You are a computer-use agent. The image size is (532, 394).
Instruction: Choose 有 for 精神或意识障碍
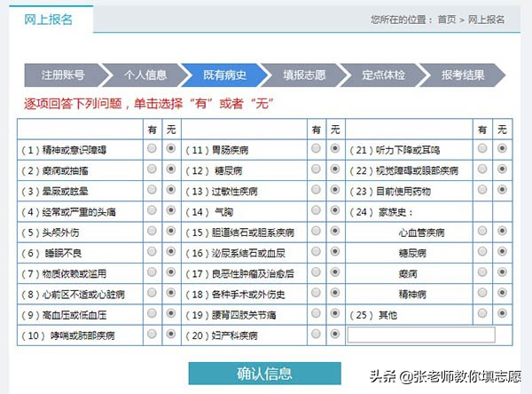pyautogui.click(x=152, y=148)
